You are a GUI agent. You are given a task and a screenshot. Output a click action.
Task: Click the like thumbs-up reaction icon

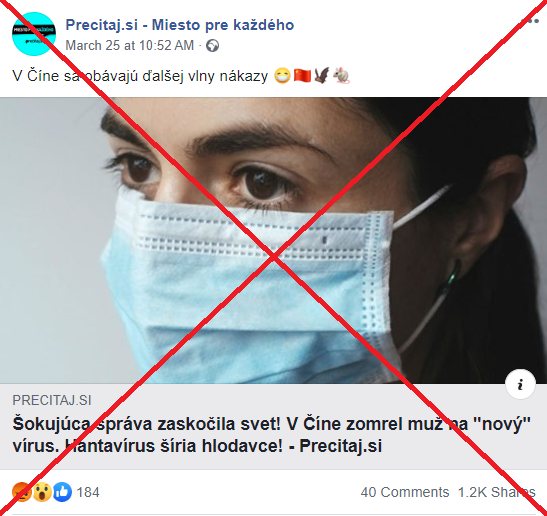click(62, 492)
